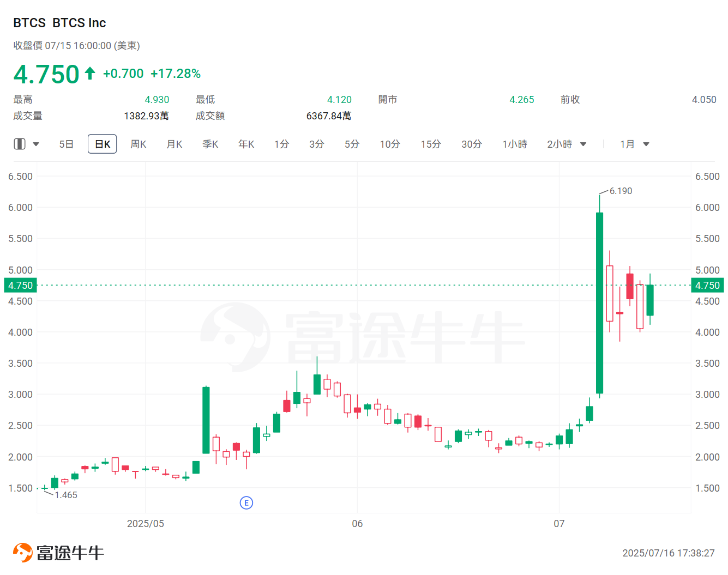Select the 日K daily candlestick tab
The image size is (728, 575).
pos(103,144)
